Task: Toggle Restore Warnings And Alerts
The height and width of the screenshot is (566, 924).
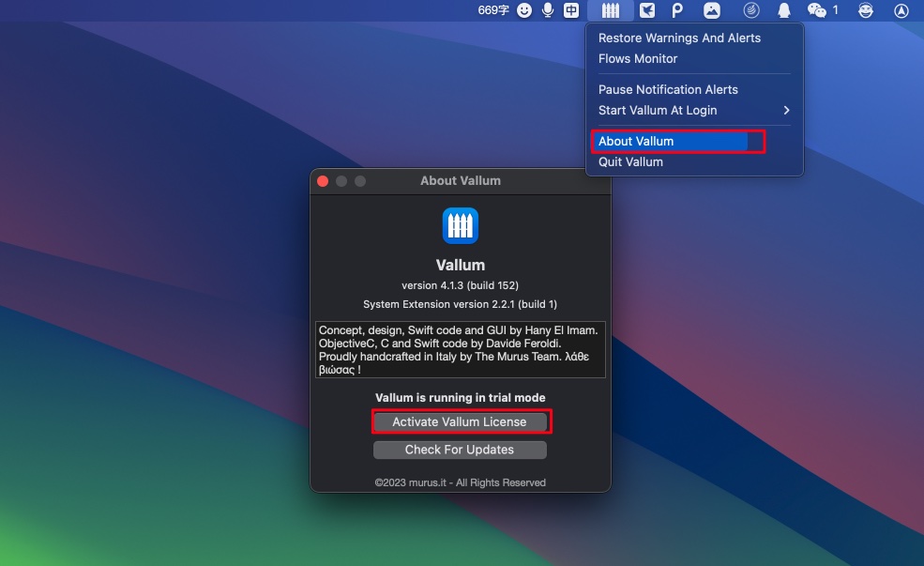Action: (x=677, y=38)
